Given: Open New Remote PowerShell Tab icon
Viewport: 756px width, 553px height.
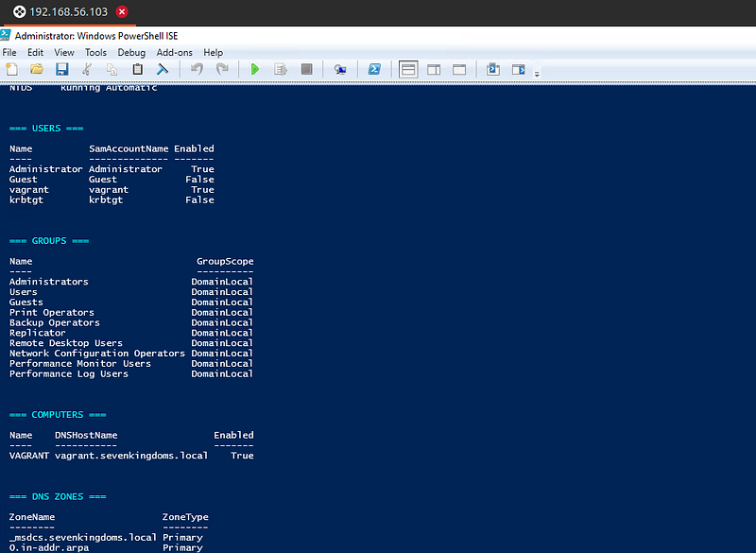Looking at the screenshot, I should pos(340,69).
